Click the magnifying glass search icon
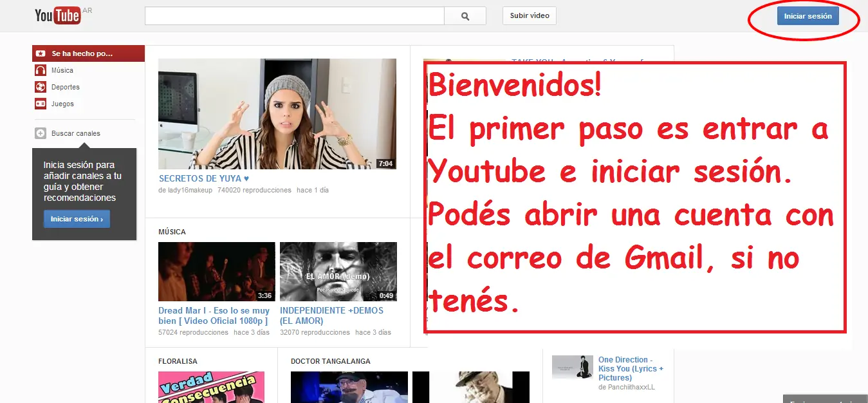Screen dimensions: 868x403 [x=465, y=15]
